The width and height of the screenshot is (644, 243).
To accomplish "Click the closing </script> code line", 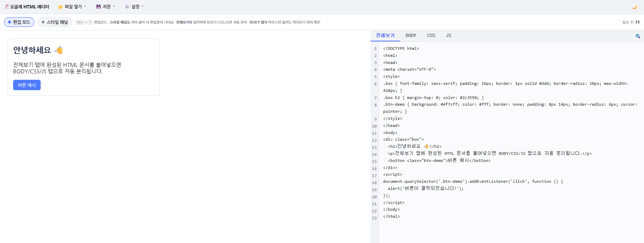I will click(x=394, y=203).
